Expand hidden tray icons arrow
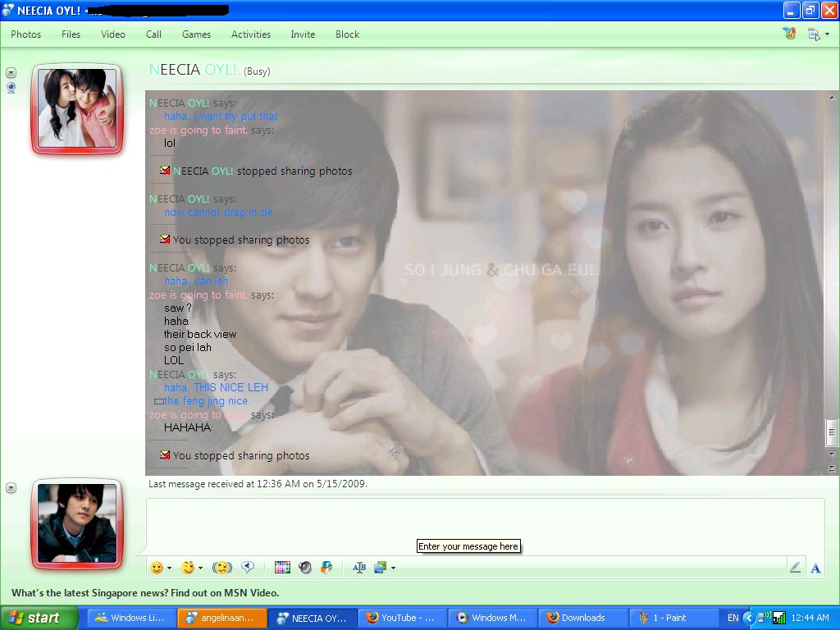 click(x=748, y=618)
